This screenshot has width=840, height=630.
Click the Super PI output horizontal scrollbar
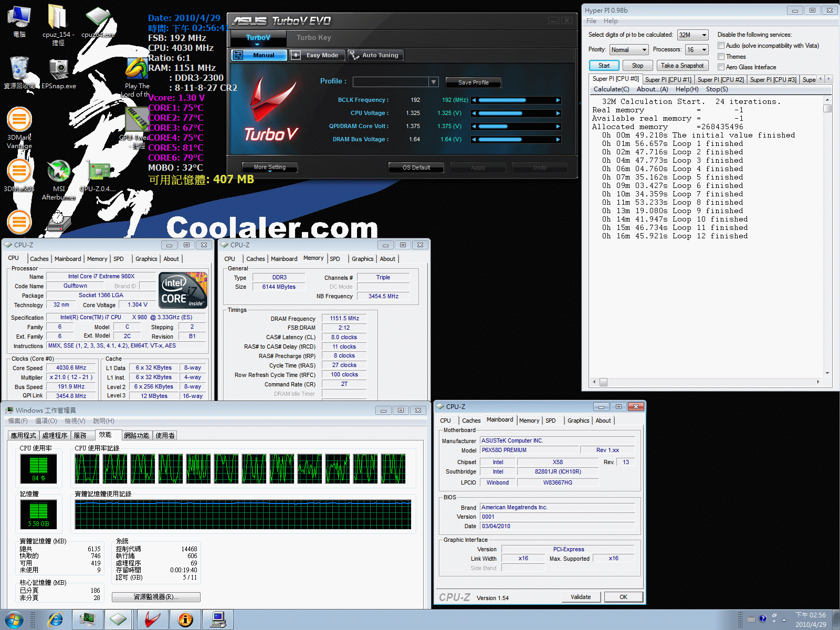coord(706,382)
